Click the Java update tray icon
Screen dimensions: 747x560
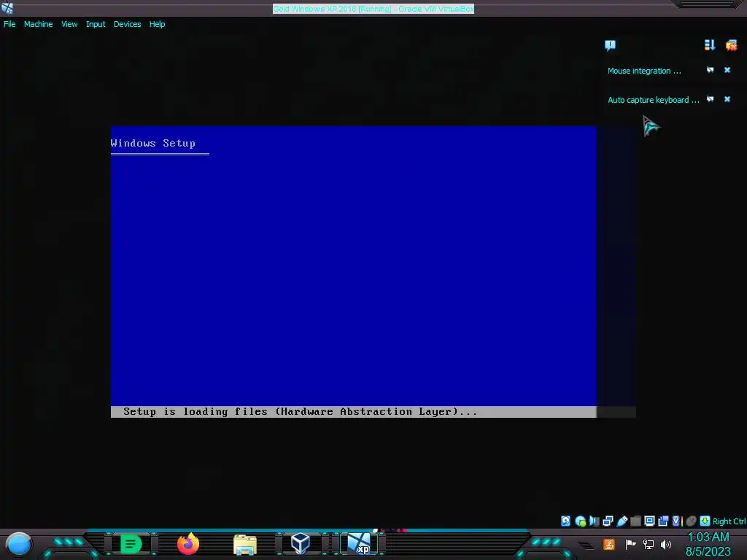click(x=608, y=544)
